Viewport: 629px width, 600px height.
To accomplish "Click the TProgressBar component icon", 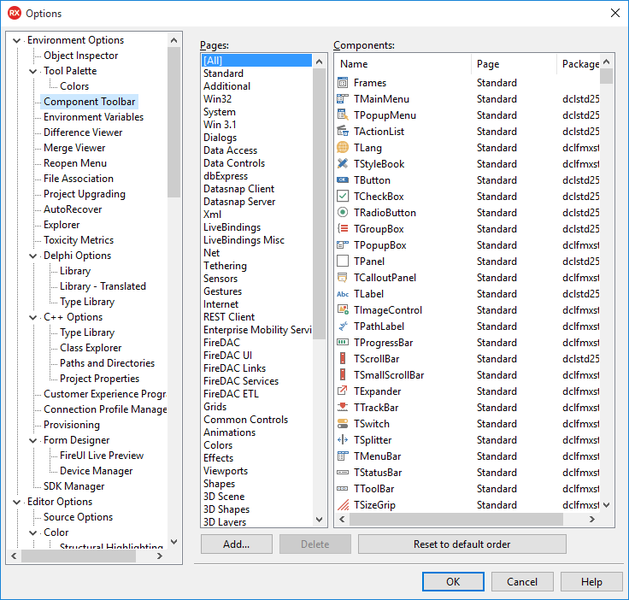I will (x=343, y=343).
